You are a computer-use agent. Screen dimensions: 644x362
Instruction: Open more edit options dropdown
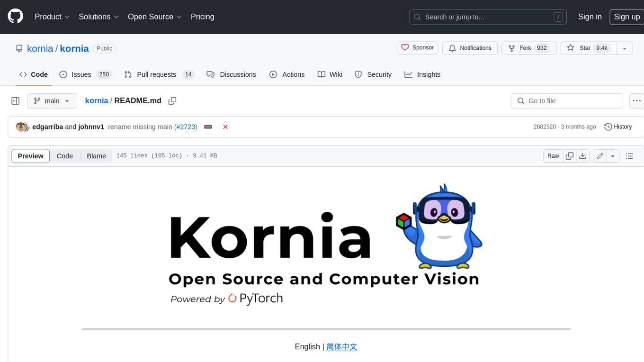coord(613,156)
